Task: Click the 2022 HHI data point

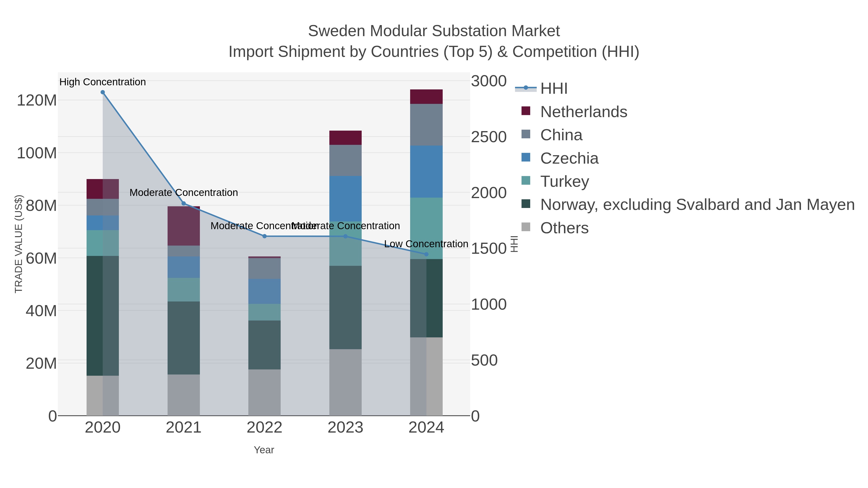Action: pos(264,236)
